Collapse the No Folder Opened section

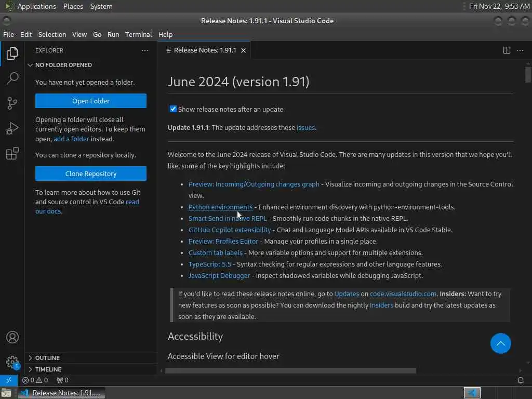tap(90, 65)
